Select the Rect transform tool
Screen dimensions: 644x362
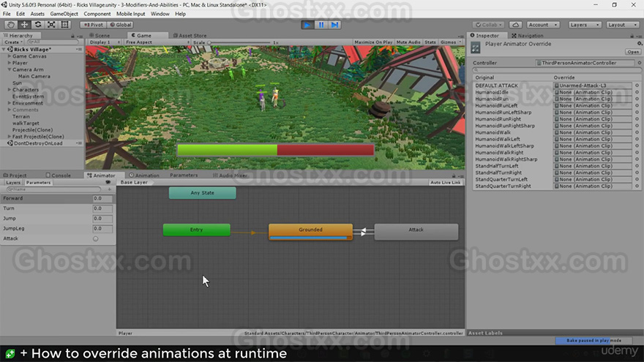coord(65,25)
